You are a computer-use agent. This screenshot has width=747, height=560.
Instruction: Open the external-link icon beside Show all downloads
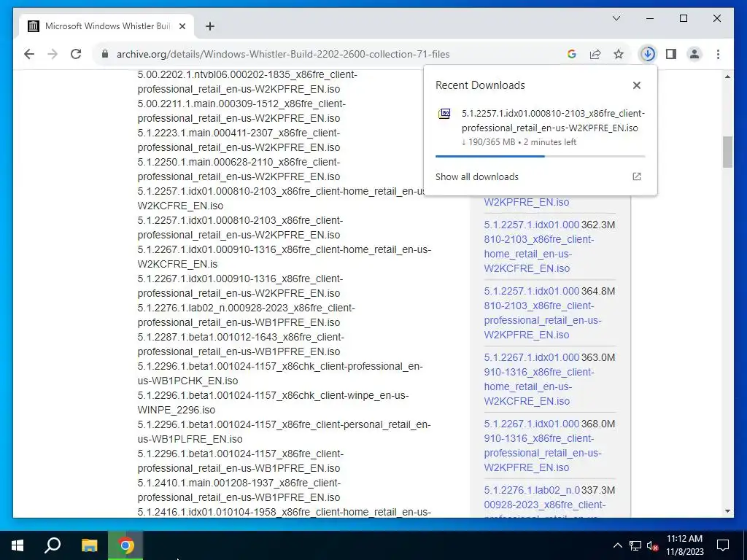pyautogui.click(x=636, y=176)
